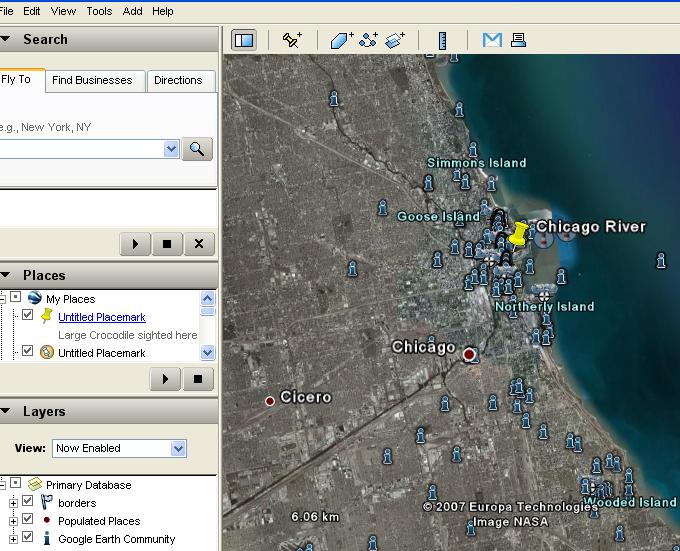Select the Primary Database row
The image size is (680, 551).
click(x=88, y=485)
